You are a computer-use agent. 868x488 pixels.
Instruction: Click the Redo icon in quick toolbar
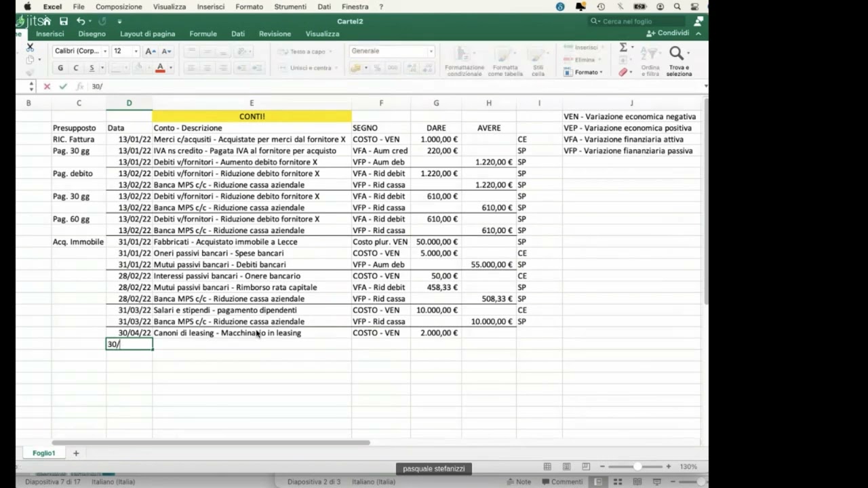pos(102,21)
